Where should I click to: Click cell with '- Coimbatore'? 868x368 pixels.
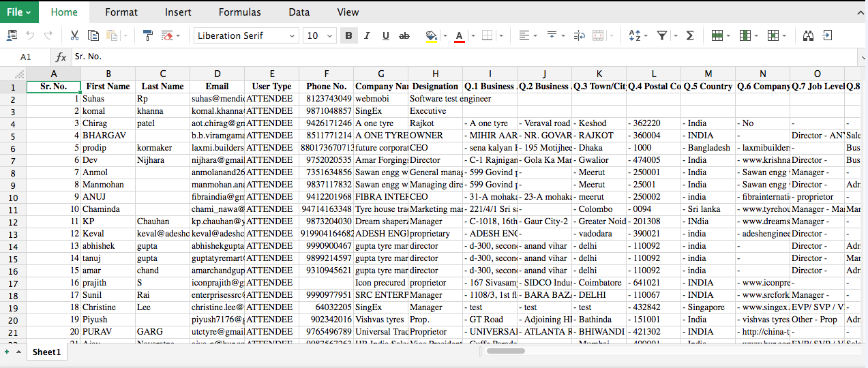point(599,283)
